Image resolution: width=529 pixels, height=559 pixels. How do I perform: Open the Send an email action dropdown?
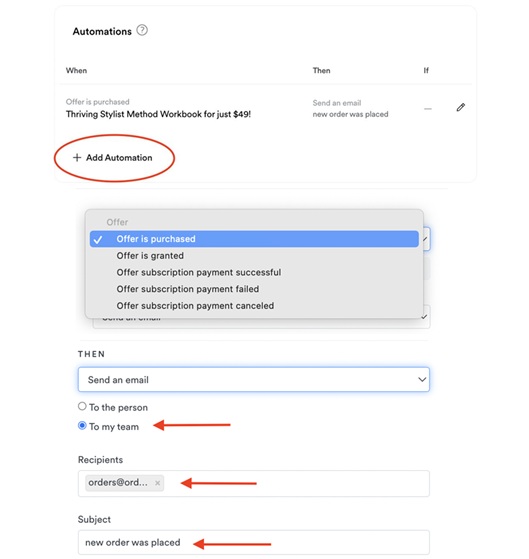[254, 380]
